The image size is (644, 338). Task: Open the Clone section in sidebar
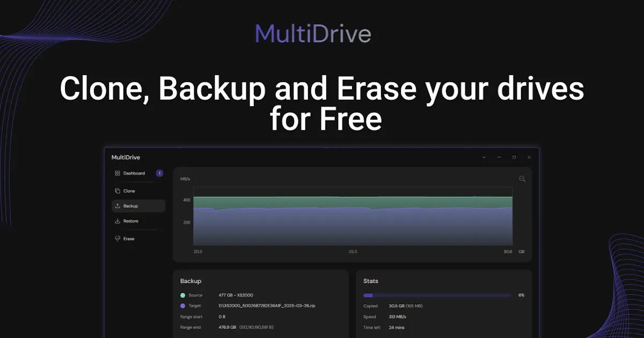pyautogui.click(x=125, y=191)
